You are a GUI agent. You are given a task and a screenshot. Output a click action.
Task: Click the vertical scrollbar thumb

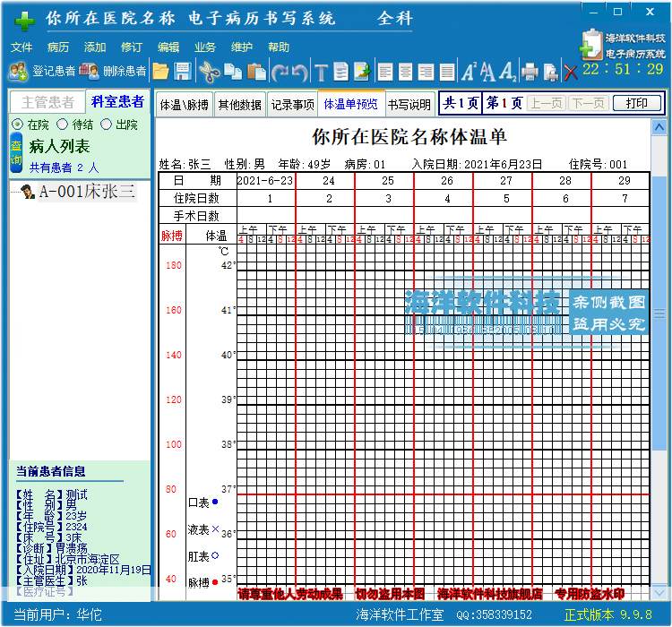(659, 314)
